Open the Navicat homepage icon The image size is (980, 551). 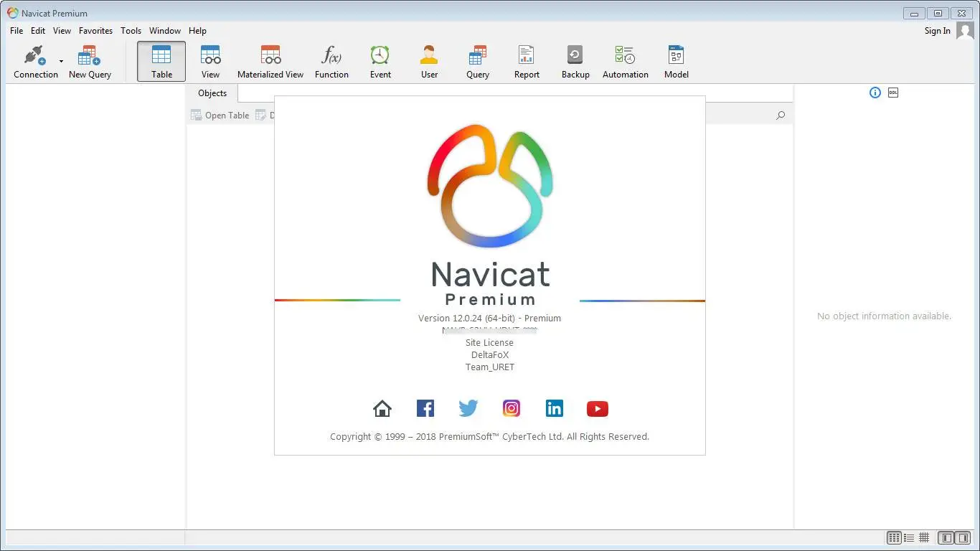pos(382,409)
